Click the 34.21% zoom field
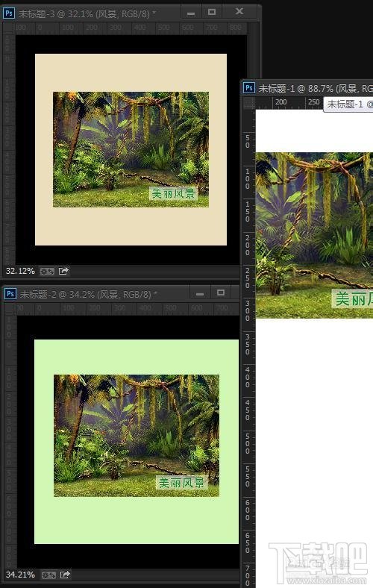 20,575
